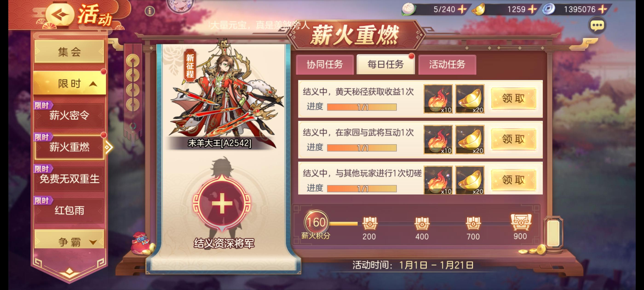Claim reward for 与武将互动 task
The width and height of the screenshot is (644, 290).
[513, 139]
